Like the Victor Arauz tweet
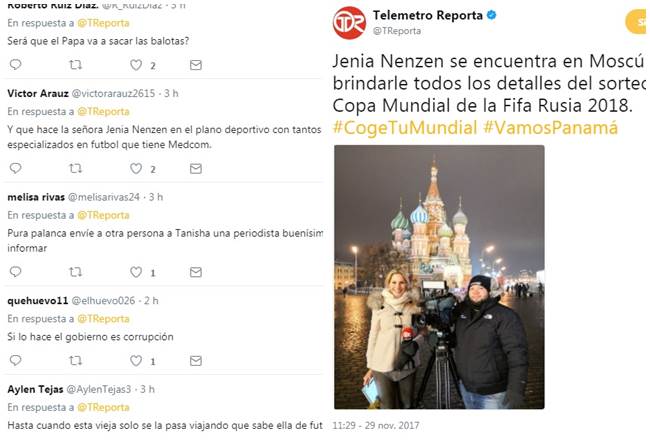 (x=136, y=168)
